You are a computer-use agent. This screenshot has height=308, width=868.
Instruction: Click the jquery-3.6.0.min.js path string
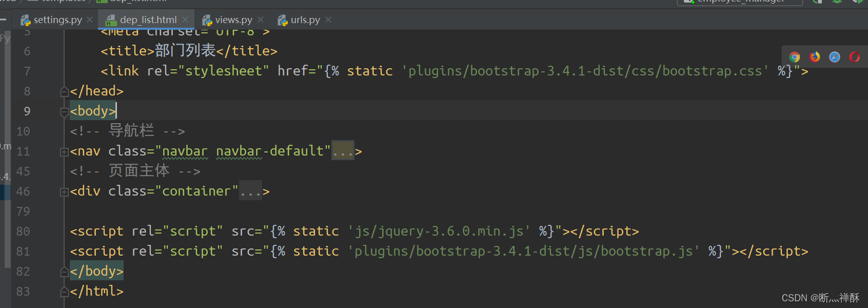(x=439, y=231)
